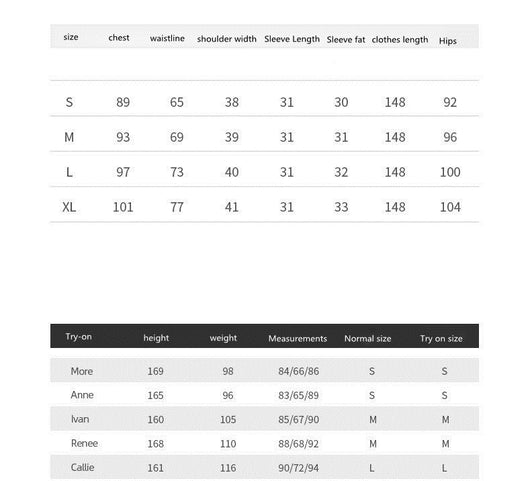Click the XL size row label

[x=69, y=207]
